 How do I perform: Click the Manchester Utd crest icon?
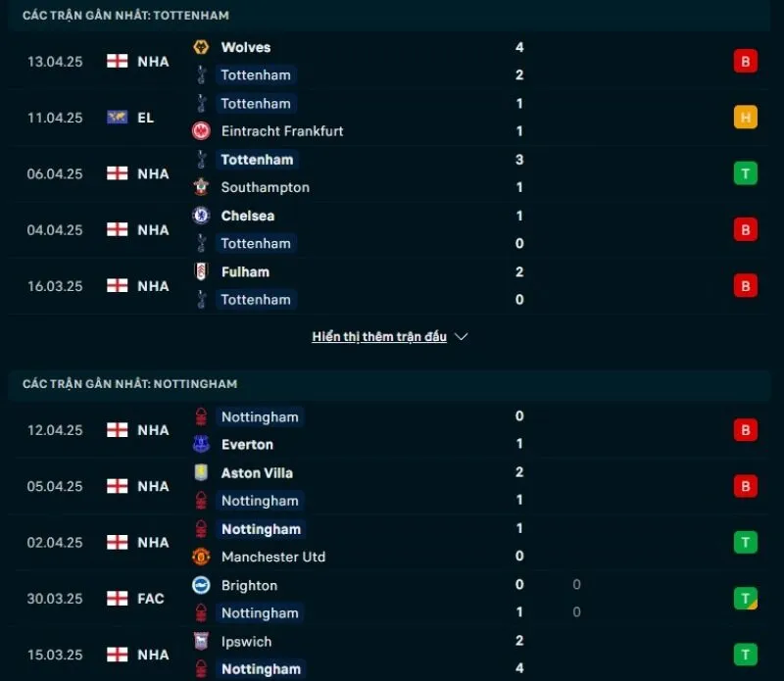[202, 557]
